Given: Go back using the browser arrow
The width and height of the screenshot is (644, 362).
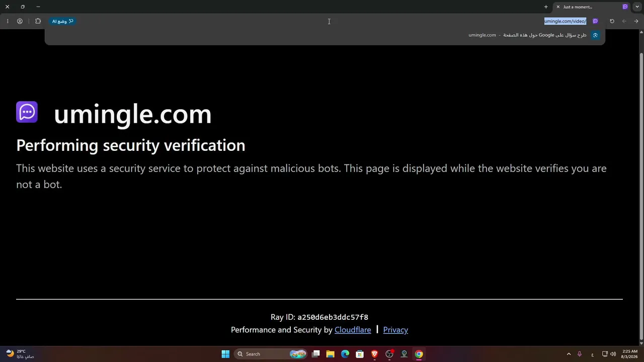Looking at the screenshot, I should 636,21.
